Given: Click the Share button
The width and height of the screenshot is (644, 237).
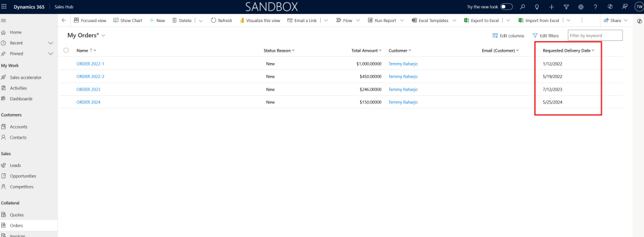Looking at the screenshot, I should point(616,21).
